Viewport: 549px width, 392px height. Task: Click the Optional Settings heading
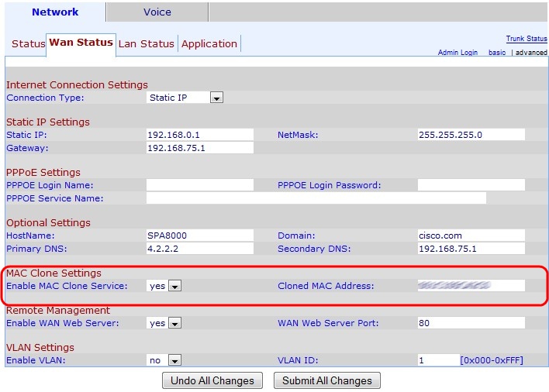48,223
